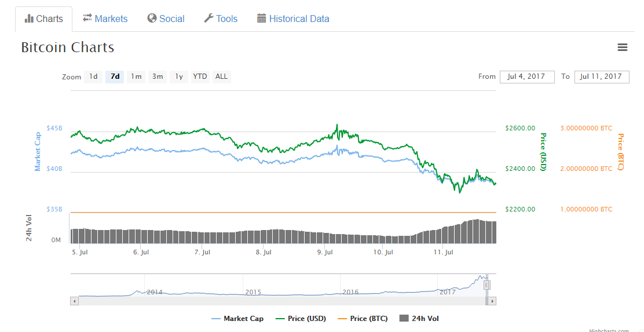The image size is (644, 332).
Task: Click the calendar icon on Historical Data
Action: [262, 18]
